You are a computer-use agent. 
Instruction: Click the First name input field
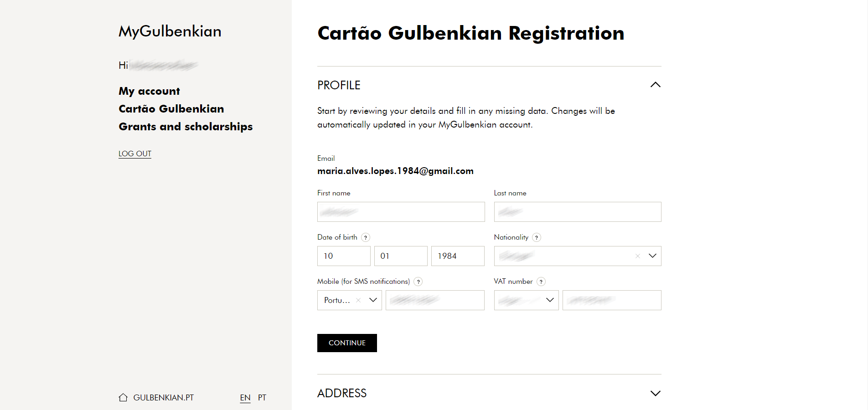[401, 212]
